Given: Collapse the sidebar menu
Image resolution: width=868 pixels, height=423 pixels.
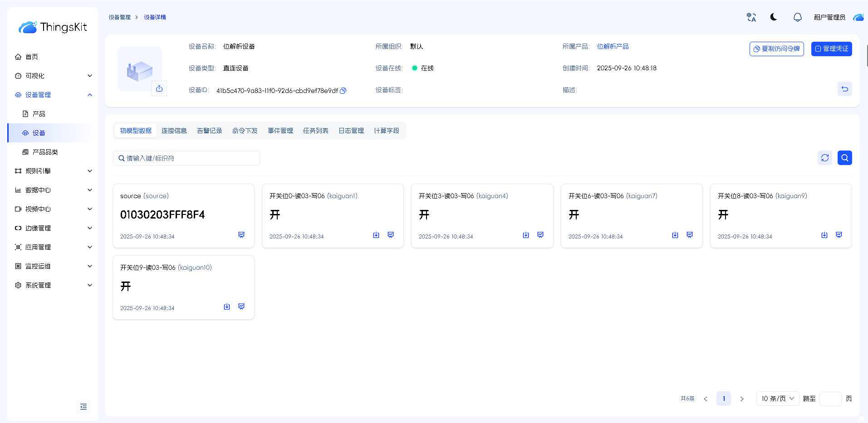Looking at the screenshot, I should pyautogui.click(x=83, y=407).
